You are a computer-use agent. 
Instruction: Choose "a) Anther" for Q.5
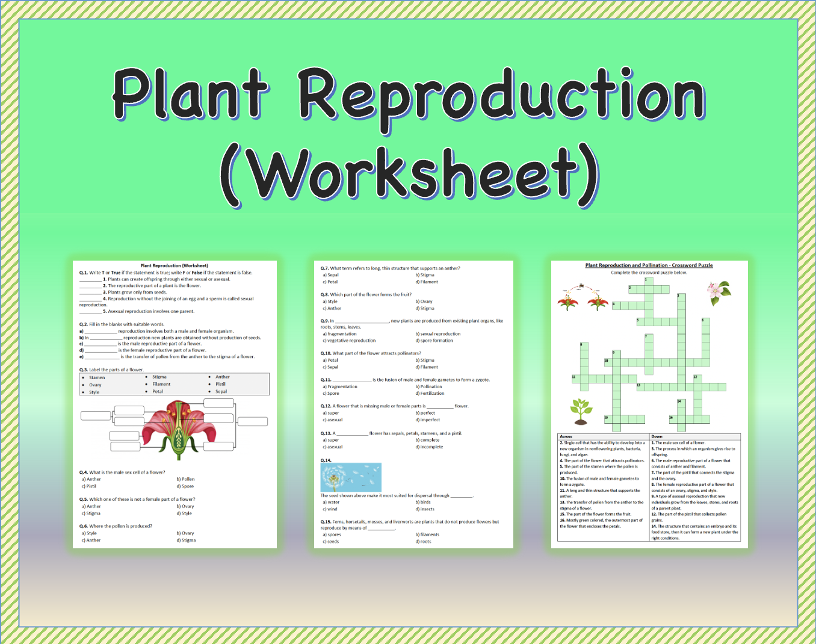pyautogui.click(x=92, y=506)
